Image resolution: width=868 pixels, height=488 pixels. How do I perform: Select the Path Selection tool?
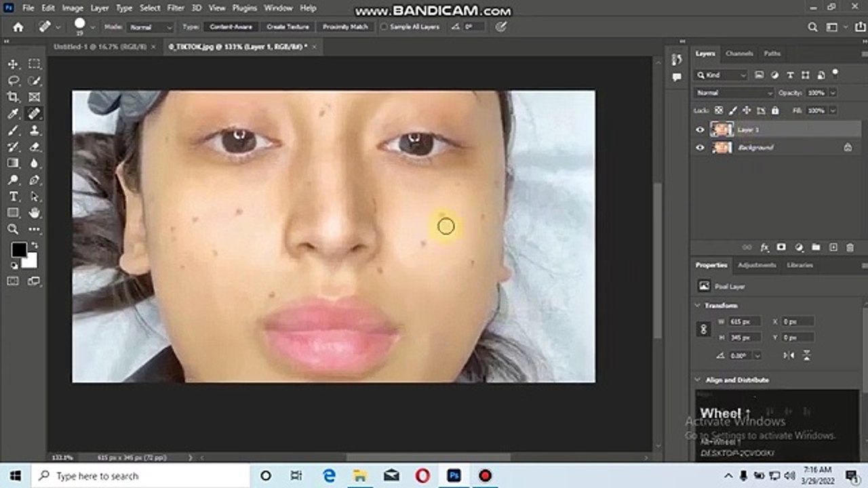click(35, 197)
